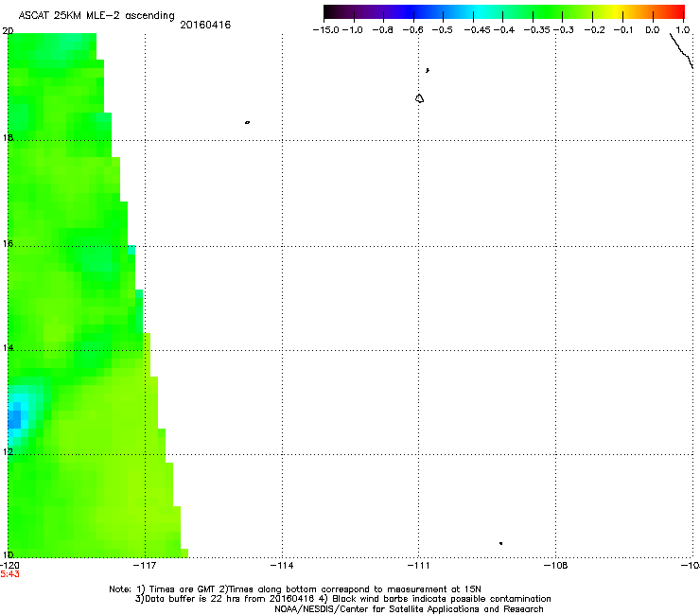Click the colorbar label 1.0
This screenshot has width=700, height=615.
point(683,30)
